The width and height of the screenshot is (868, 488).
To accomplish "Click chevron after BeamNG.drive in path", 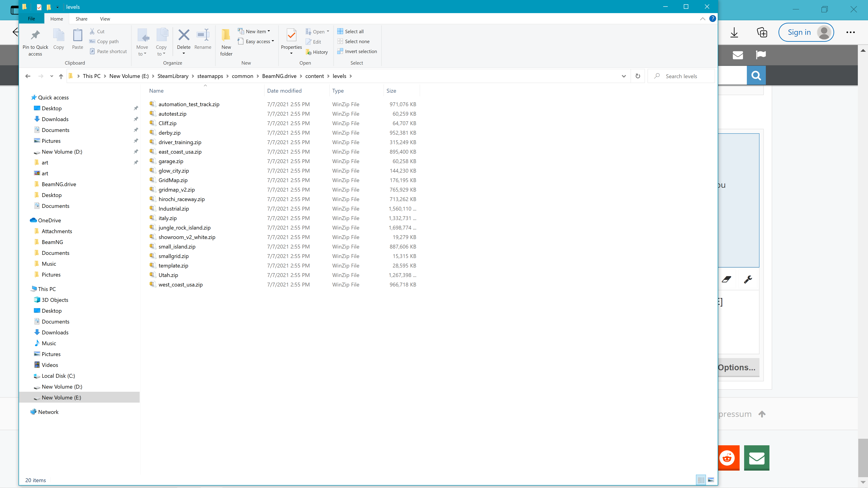I will click(301, 76).
